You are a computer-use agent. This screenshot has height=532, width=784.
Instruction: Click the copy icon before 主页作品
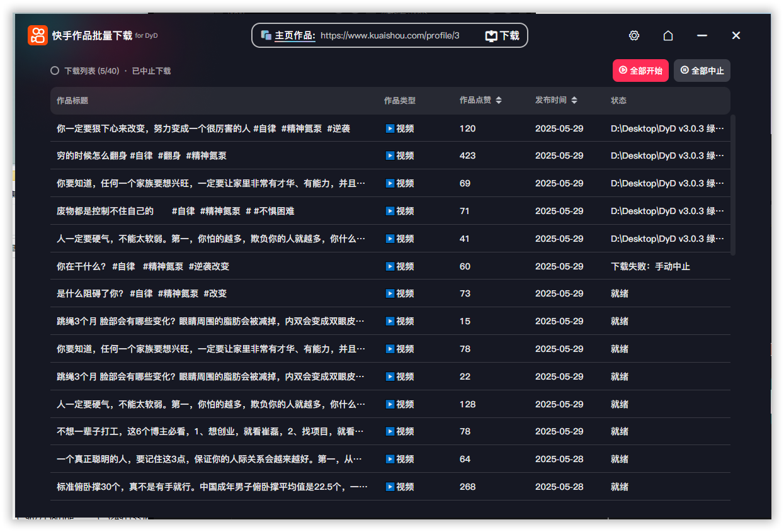point(266,35)
